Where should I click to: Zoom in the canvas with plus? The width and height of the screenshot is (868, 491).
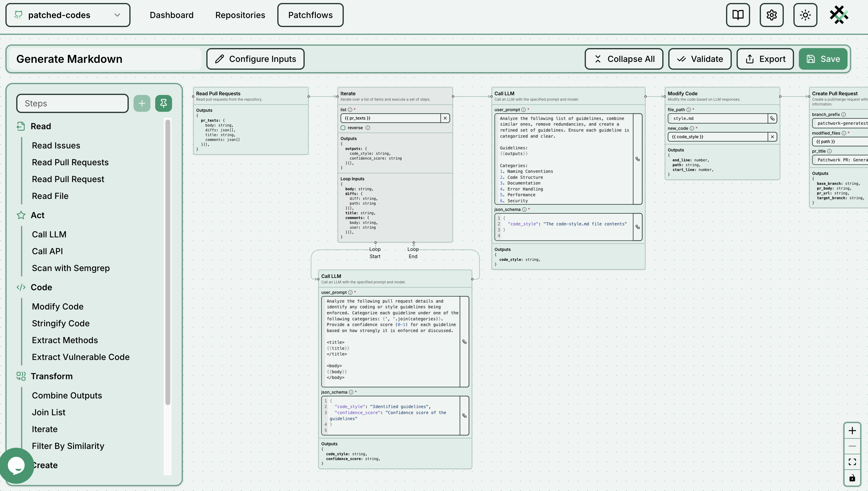[x=852, y=431]
